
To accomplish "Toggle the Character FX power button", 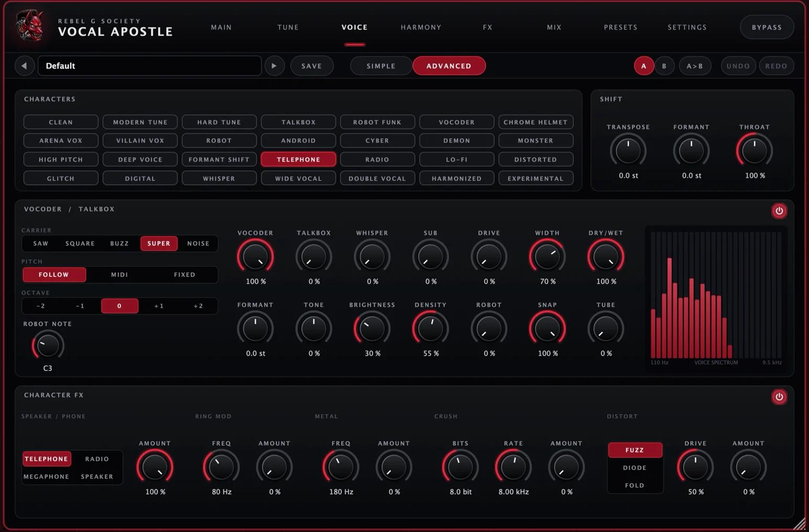I will coord(779,397).
